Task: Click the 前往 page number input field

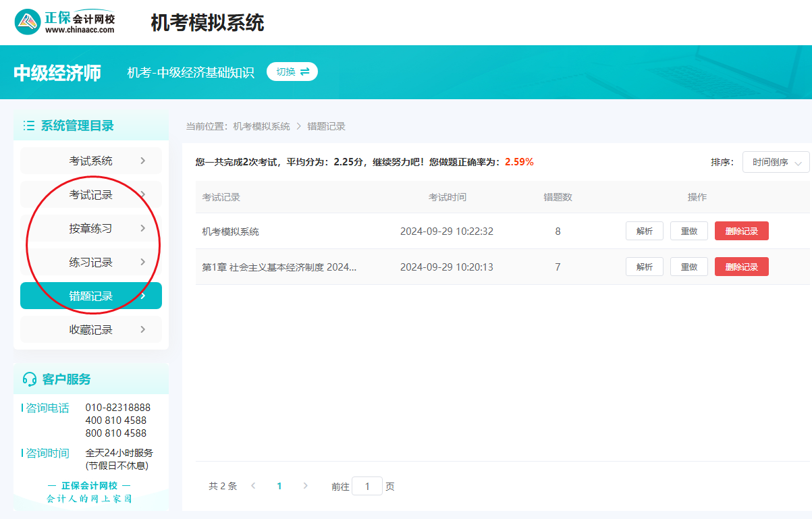Action: [x=367, y=485]
